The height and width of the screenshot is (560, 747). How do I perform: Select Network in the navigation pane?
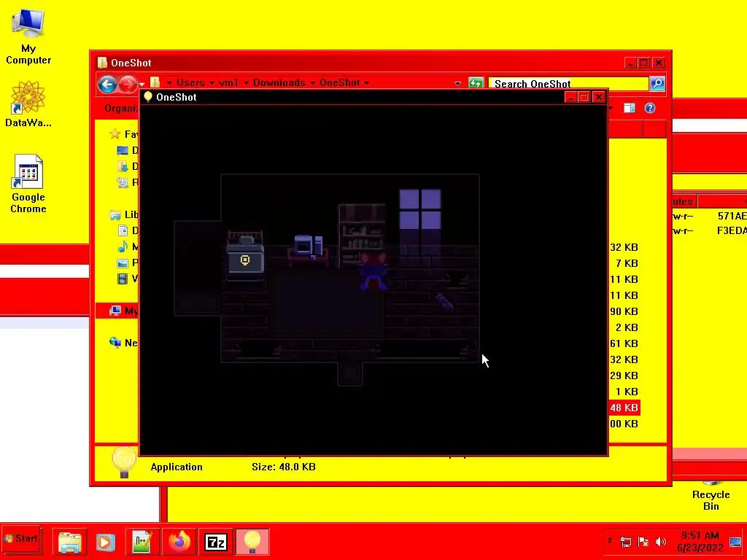pyautogui.click(x=124, y=343)
